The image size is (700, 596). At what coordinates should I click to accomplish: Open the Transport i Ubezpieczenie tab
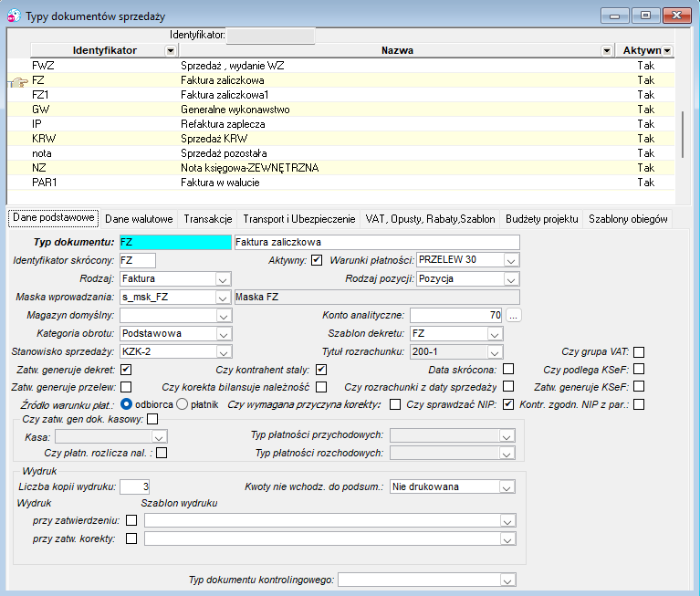click(x=298, y=219)
